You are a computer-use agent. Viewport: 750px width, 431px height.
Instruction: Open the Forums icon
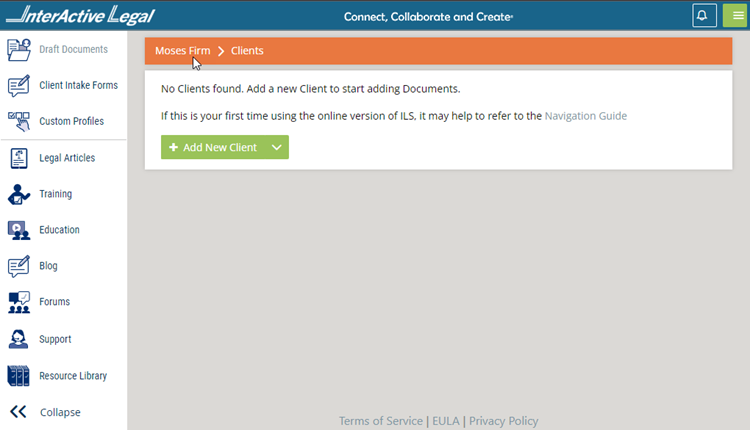[x=19, y=302]
